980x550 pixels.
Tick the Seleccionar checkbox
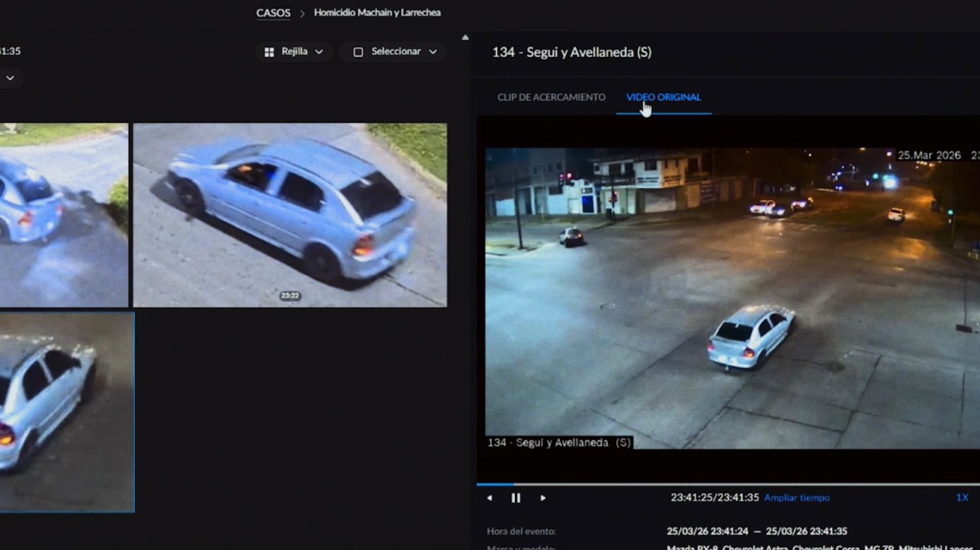[358, 52]
